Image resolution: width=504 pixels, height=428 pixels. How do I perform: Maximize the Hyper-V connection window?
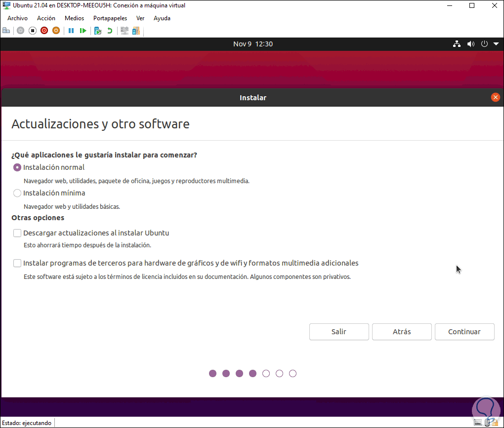[x=472, y=5]
